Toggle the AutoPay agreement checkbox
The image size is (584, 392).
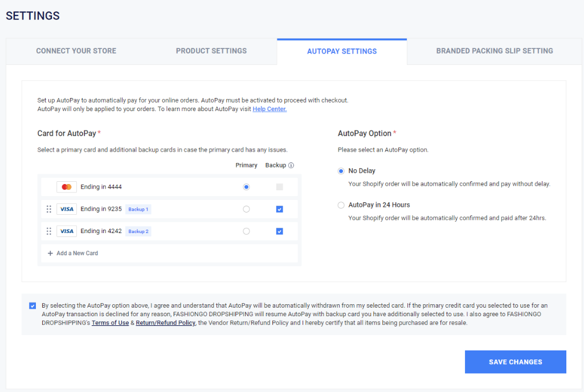tap(32, 305)
